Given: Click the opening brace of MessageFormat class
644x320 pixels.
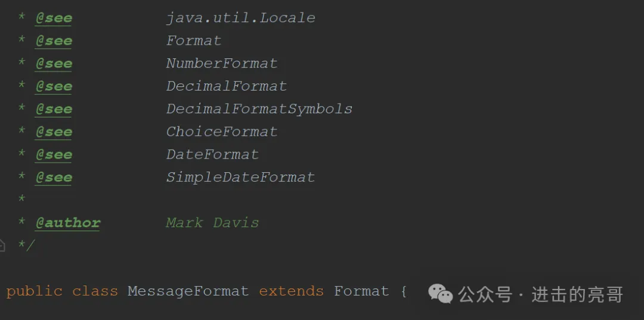Looking at the screenshot, I should 403,291.
